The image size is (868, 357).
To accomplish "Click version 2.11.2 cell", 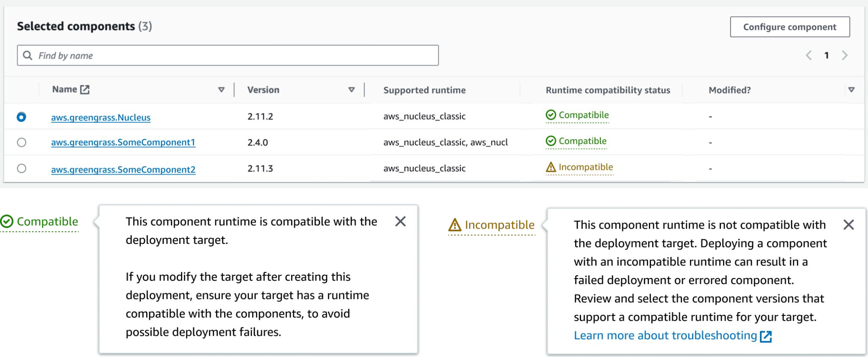I will pyautogui.click(x=260, y=116).
